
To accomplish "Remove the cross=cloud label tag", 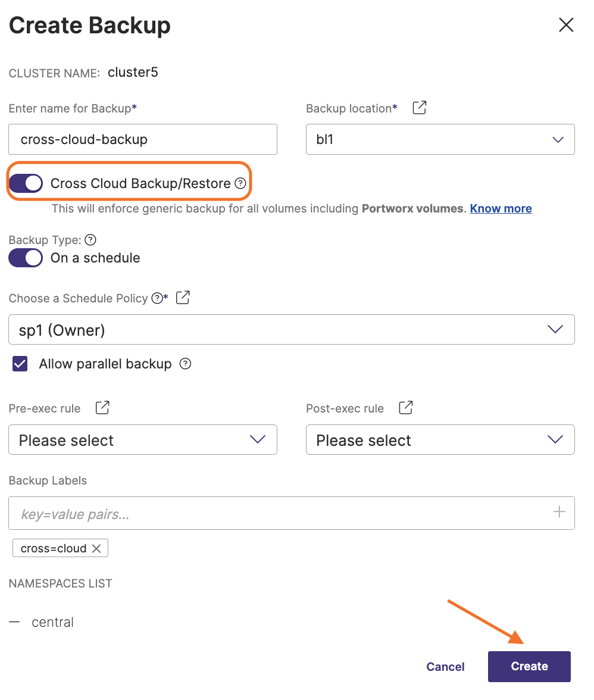I will [96, 548].
